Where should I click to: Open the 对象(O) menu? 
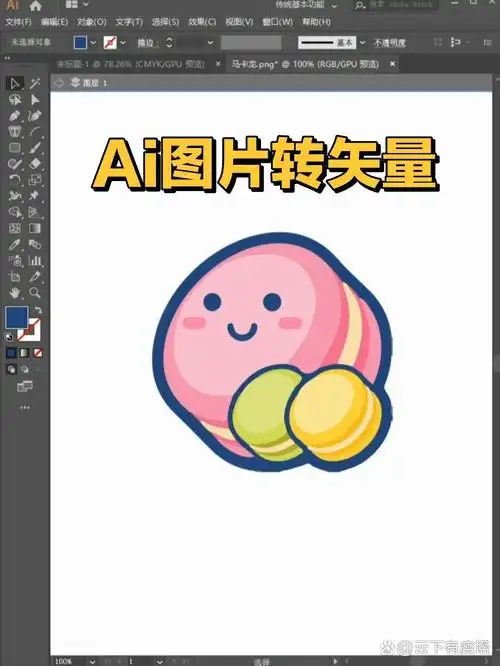point(91,22)
